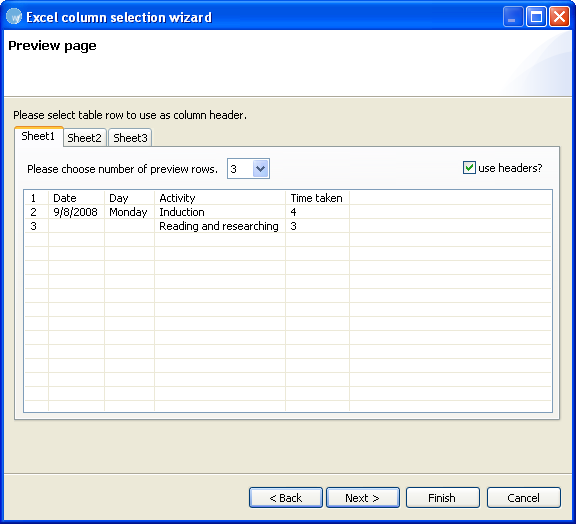Click the wizard application icon in title bar
The image size is (576, 524).
click(x=14, y=17)
